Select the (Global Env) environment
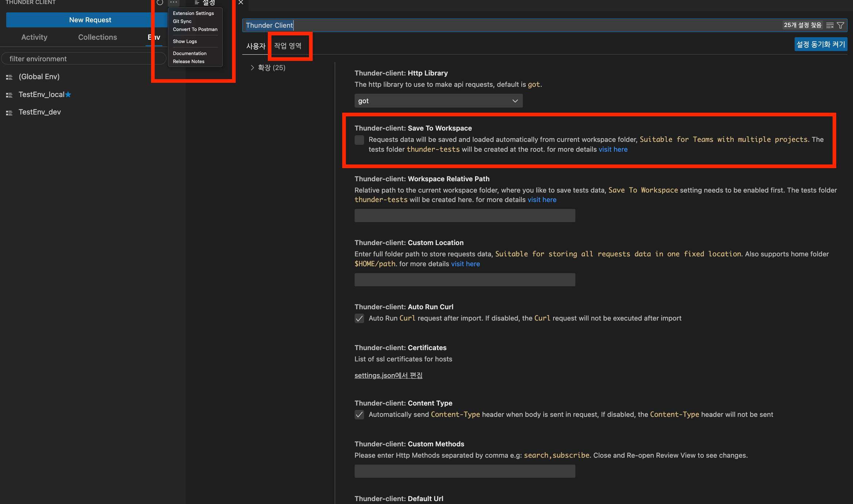Screen dimensions: 853x504 tap(39, 77)
